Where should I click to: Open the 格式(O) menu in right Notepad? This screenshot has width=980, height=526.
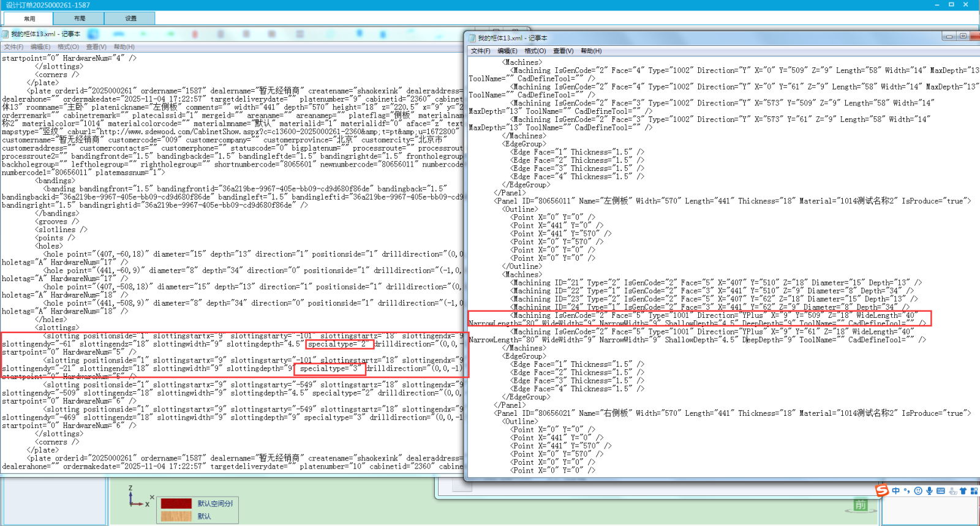click(x=535, y=51)
